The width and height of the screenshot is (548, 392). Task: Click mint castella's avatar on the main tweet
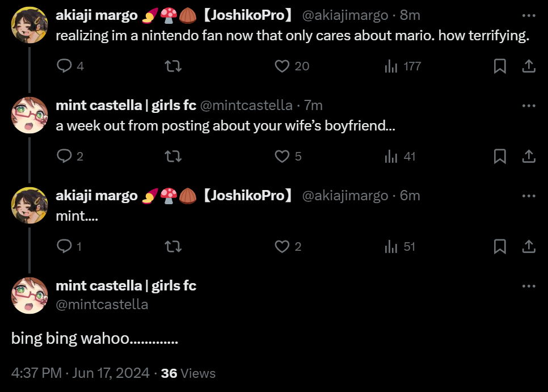point(29,295)
